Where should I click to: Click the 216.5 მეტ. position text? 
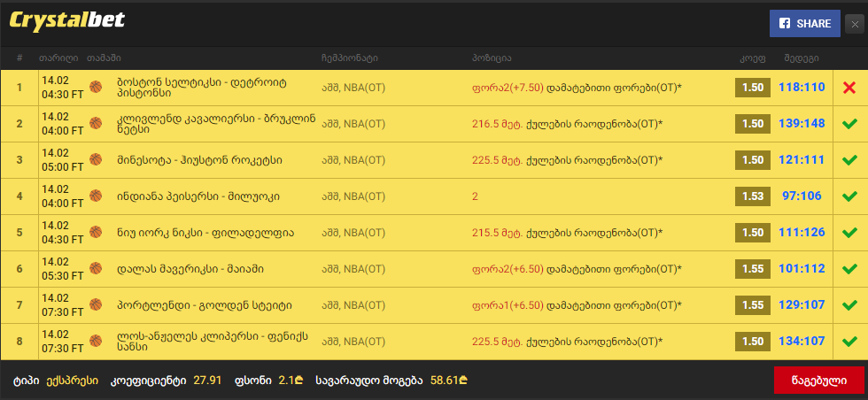click(x=498, y=124)
